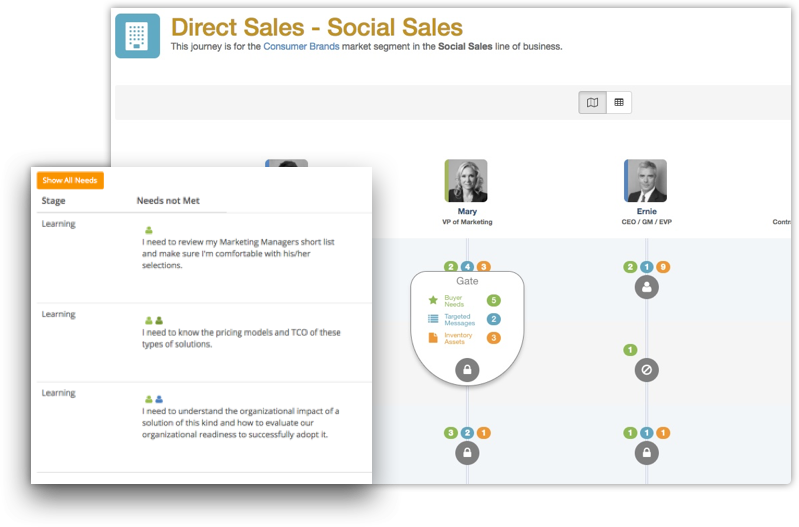Click the Targeted Messages label
The image size is (799, 527).
(460, 320)
